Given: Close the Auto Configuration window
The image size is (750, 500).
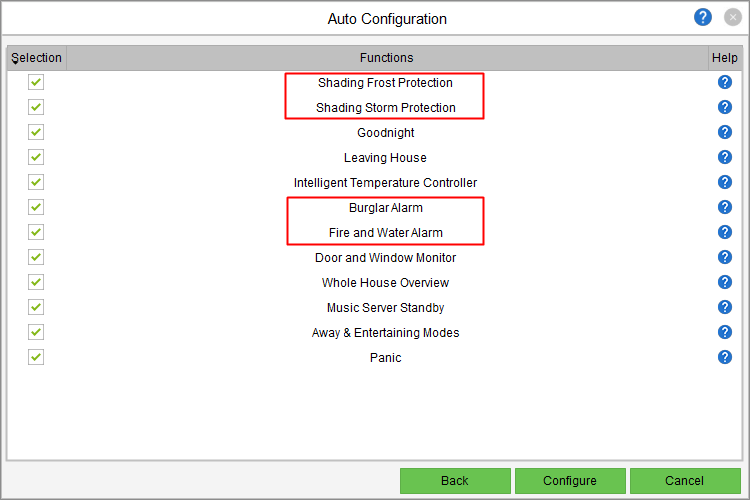Looking at the screenshot, I should coord(731,18).
